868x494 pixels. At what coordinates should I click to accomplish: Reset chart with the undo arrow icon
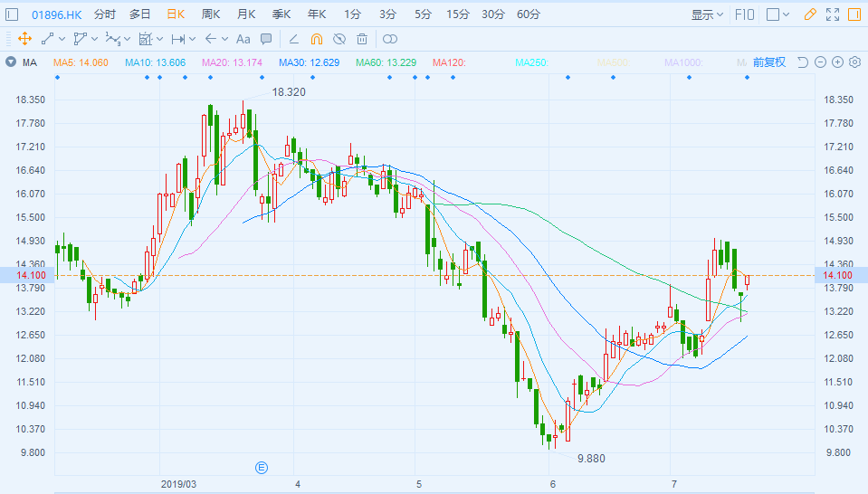[x=803, y=62]
